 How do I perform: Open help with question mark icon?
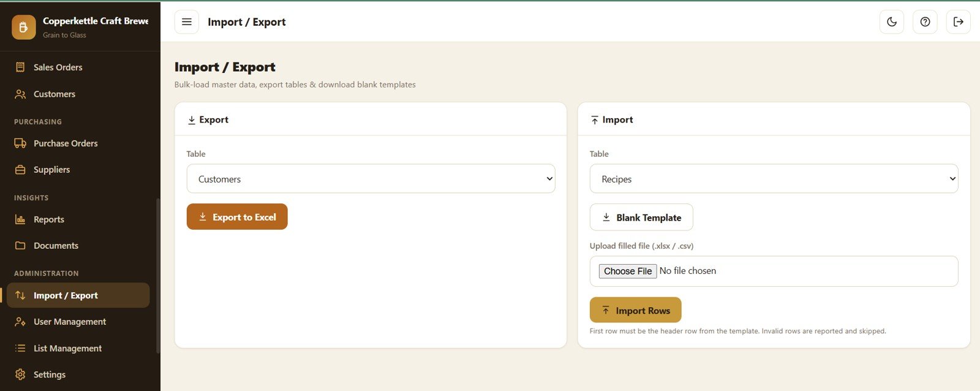point(925,22)
